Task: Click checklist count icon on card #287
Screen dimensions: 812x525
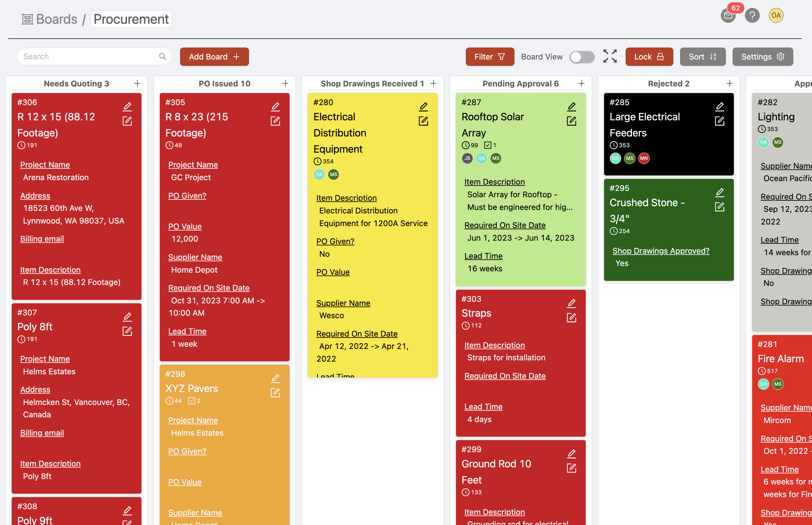Action: coord(490,145)
